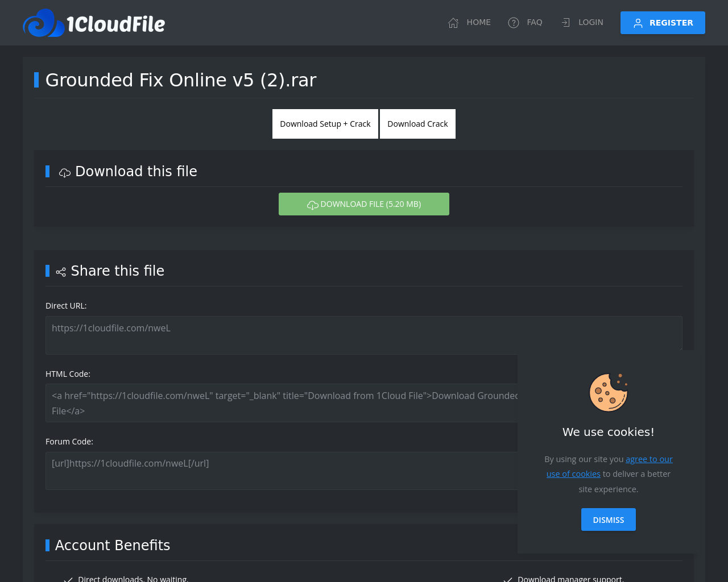This screenshot has width=728, height=582.
Task: Click the cloud icon beside Download this file
Action: point(65,172)
